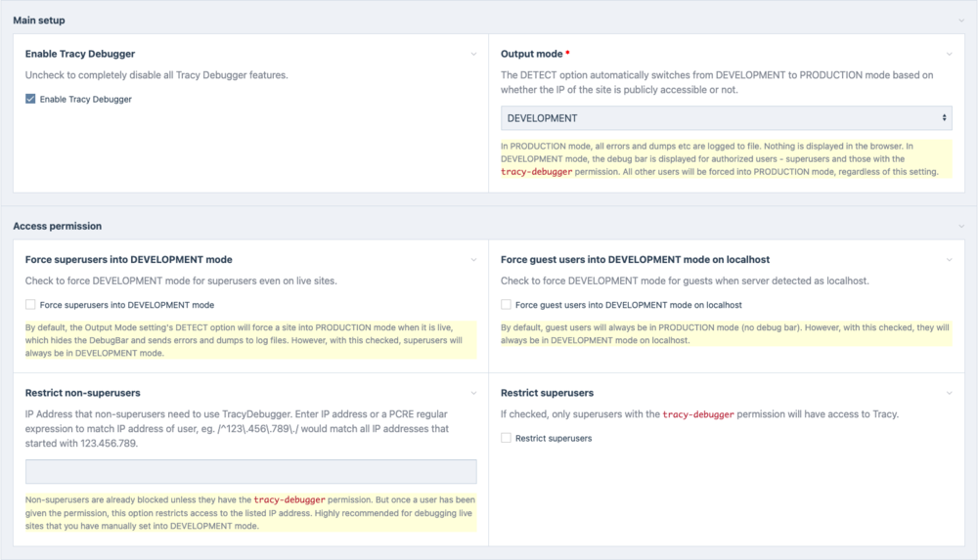Click chevron in Output mode panel header
978x560 pixels.
click(949, 54)
